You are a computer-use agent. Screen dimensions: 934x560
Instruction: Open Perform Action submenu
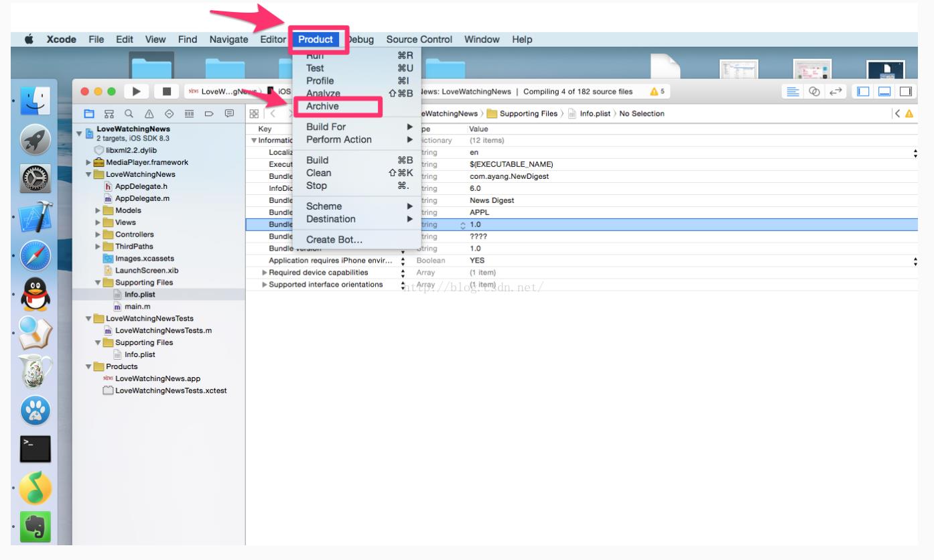click(x=357, y=139)
